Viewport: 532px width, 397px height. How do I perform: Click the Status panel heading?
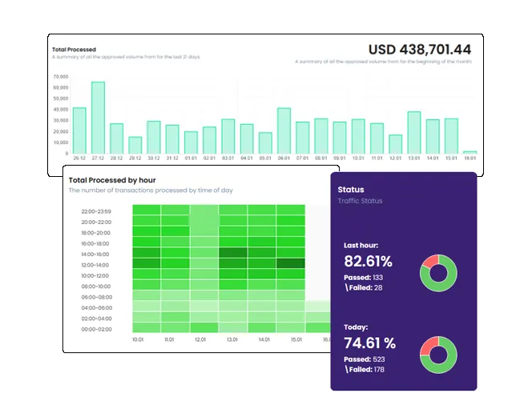(x=351, y=190)
